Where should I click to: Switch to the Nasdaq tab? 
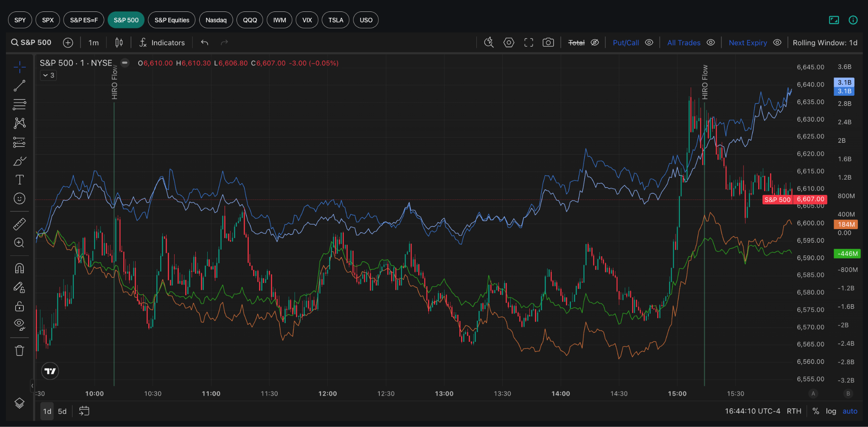point(216,20)
